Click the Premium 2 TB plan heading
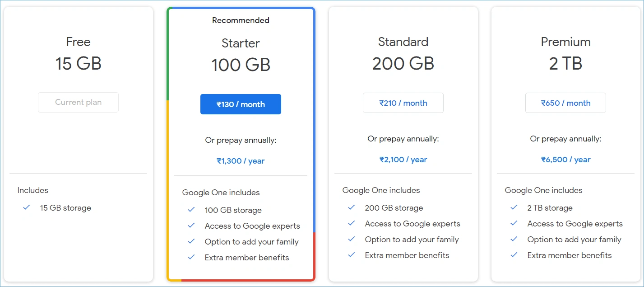 [565, 53]
